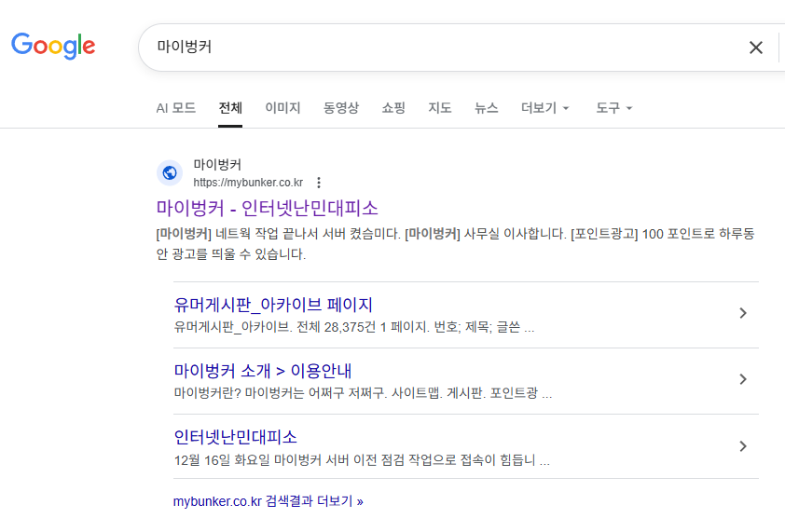The height and width of the screenshot is (532, 785).
Task: Click chevron beside 인터넷난민대피소 sitelink
Action: pos(742,446)
